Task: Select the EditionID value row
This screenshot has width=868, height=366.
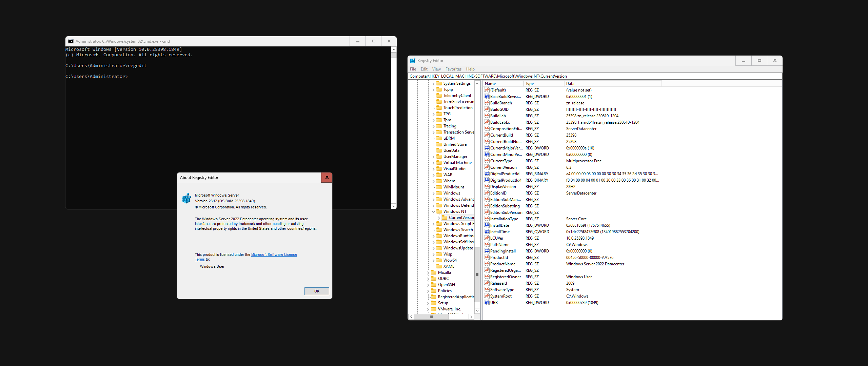Action: [x=572, y=193]
